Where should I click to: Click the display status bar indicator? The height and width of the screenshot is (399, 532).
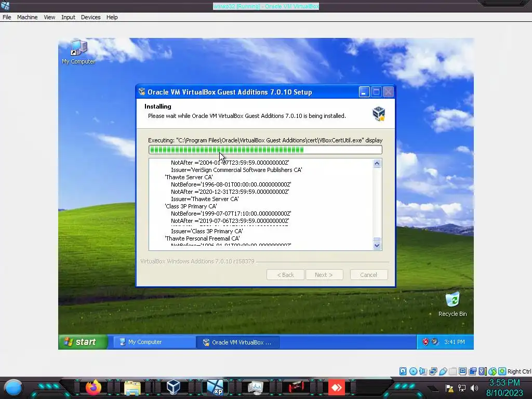pyautogui.click(x=462, y=371)
